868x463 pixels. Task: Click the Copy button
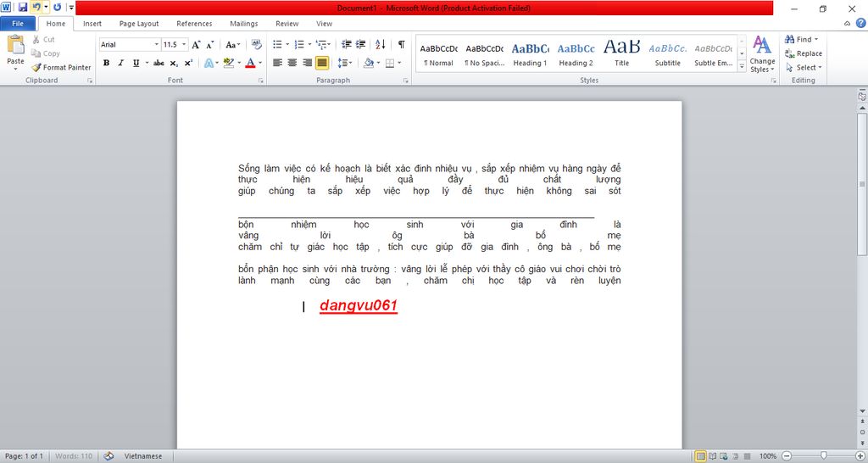point(46,53)
